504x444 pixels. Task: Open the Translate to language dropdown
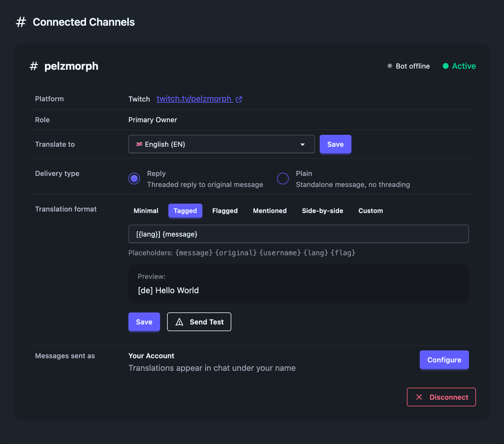click(x=221, y=144)
